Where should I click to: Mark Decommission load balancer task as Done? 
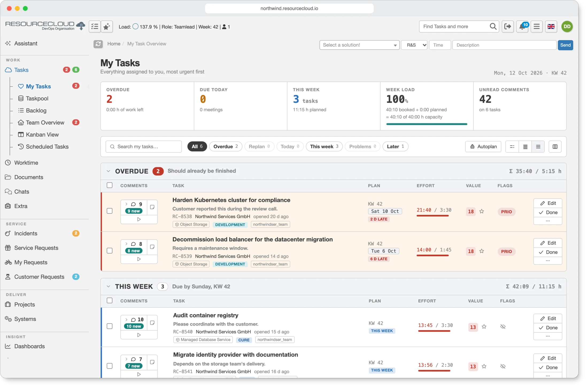(548, 252)
